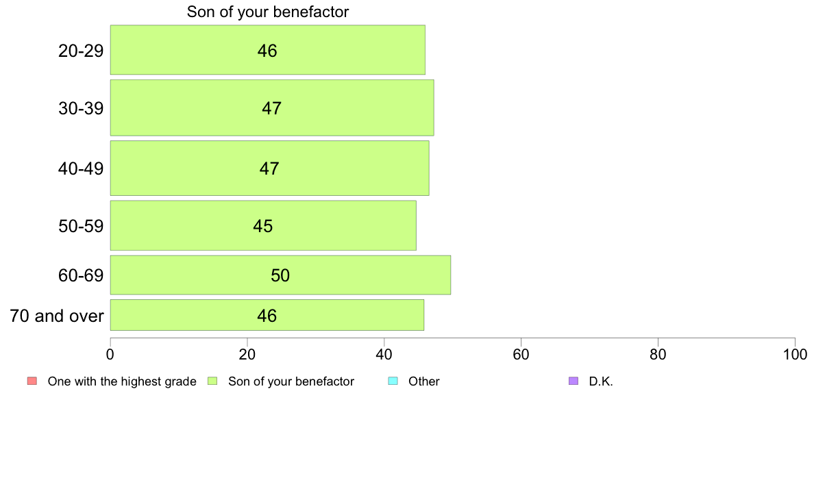Click the 60 tick on the x-axis
Screen dimensions: 814x504
(521, 354)
